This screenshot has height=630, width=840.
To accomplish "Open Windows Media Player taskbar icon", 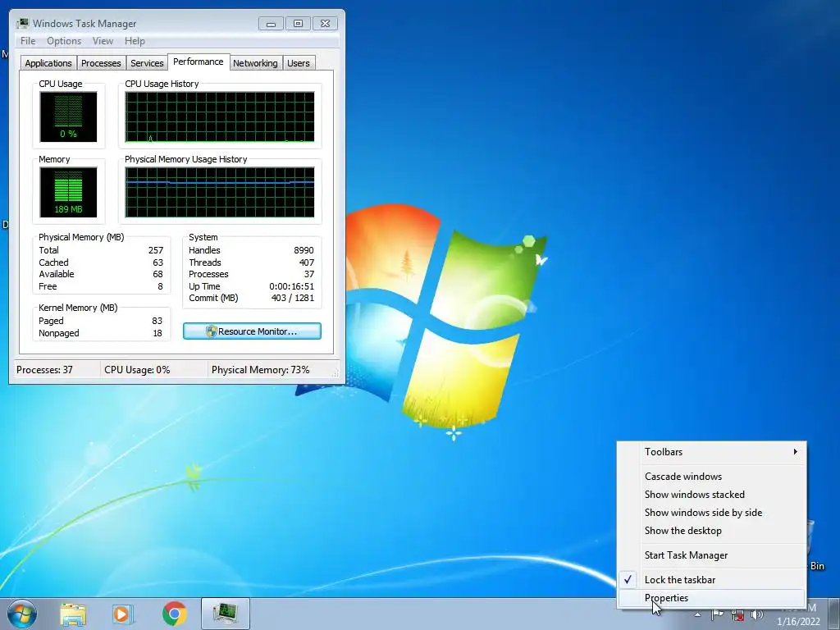I will (122, 614).
